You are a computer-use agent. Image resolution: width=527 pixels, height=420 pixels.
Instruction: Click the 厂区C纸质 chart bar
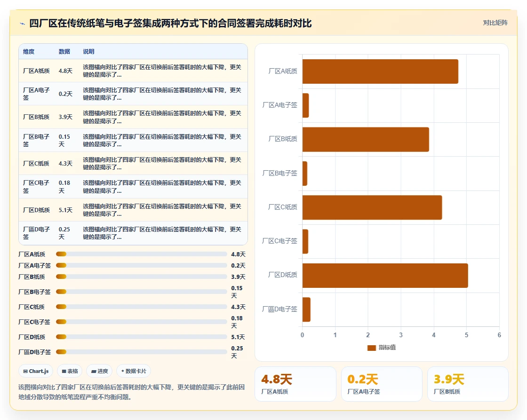372,207
